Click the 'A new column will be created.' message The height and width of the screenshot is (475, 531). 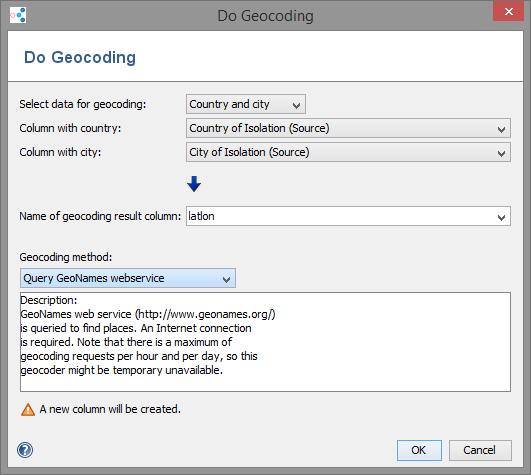pyautogui.click(x=110, y=409)
